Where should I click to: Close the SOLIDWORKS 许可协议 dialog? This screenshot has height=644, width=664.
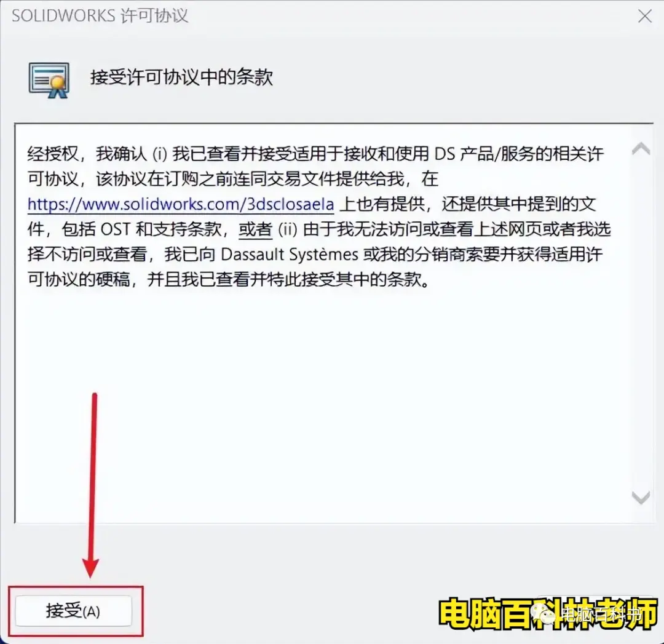pos(644,17)
